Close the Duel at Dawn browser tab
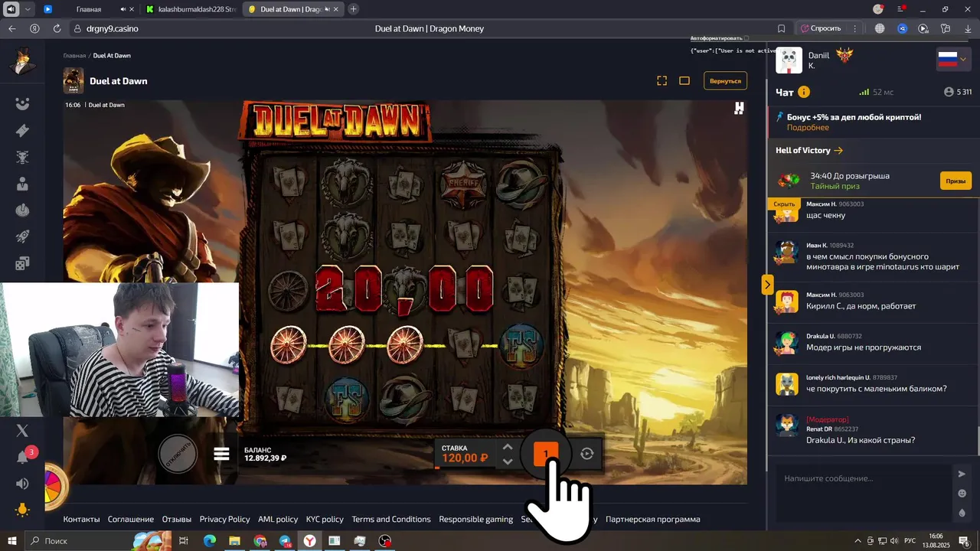The image size is (980, 551). pyautogui.click(x=336, y=9)
